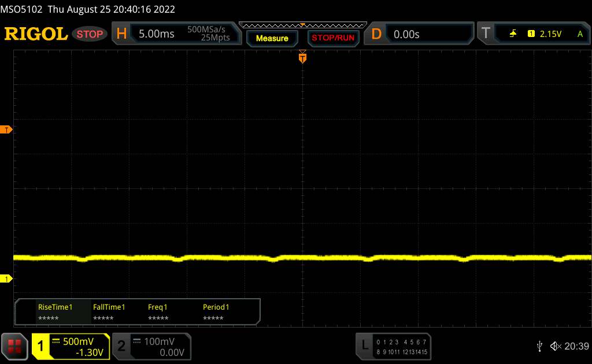Select the trigger level T marker on left edge
Screen dimensions: 592x364
[x=6, y=130]
